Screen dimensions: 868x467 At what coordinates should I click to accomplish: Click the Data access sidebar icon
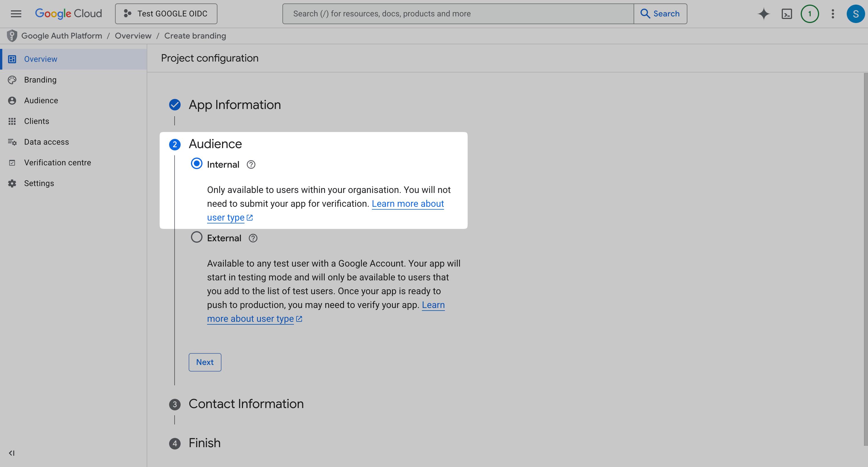[x=12, y=142]
